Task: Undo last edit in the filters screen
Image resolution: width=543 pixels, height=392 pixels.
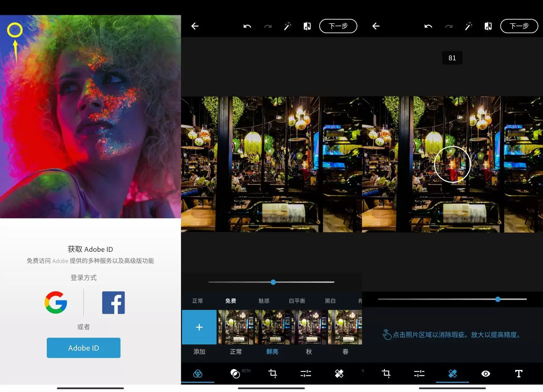Action: pos(247,26)
